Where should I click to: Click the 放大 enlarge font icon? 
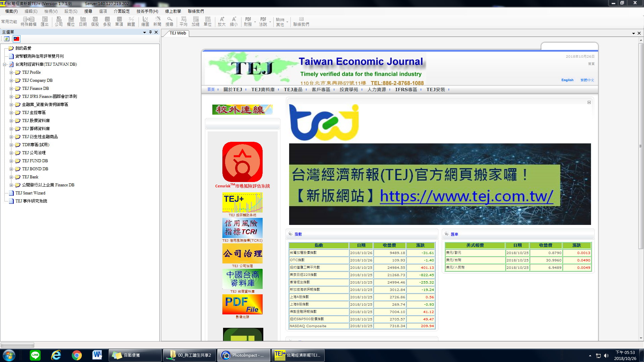click(222, 21)
